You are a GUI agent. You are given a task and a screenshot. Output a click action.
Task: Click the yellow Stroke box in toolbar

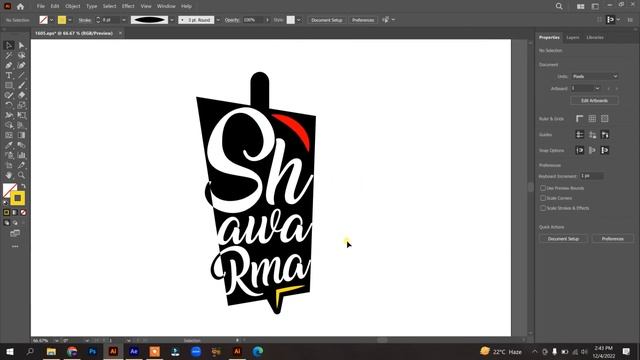[x=18, y=198]
